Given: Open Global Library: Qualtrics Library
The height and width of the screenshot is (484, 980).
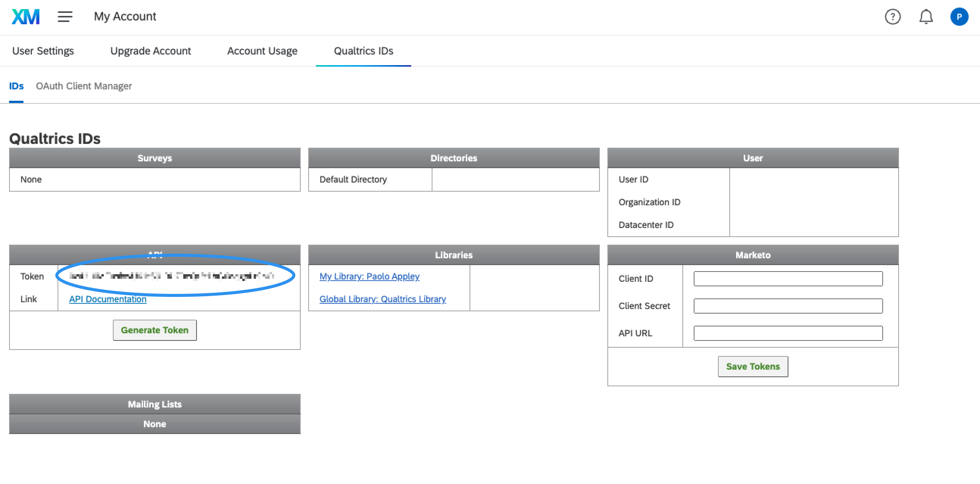Looking at the screenshot, I should coord(383,299).
